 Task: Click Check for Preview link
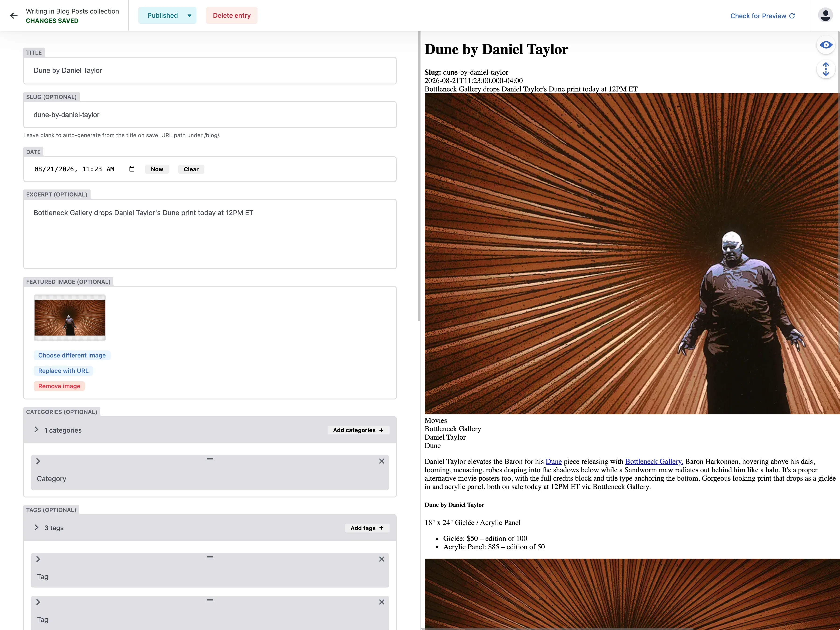(x=762, y=16)
